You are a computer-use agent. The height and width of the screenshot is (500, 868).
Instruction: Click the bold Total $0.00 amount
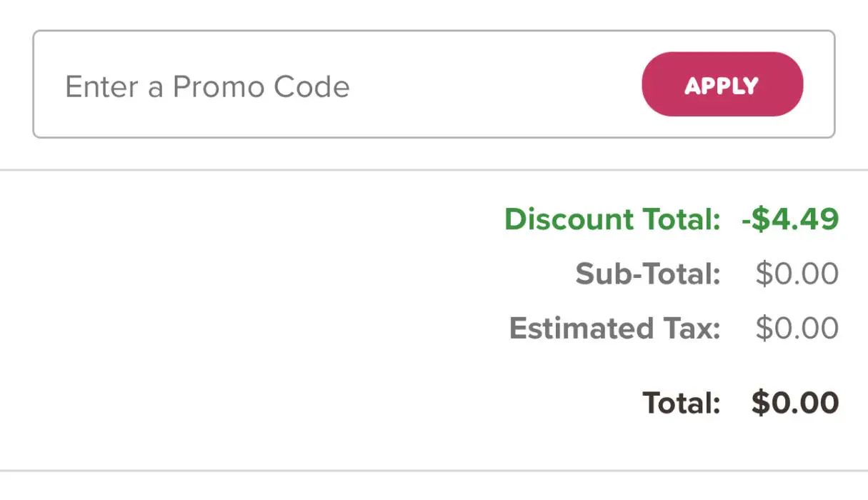click(794, 404)
